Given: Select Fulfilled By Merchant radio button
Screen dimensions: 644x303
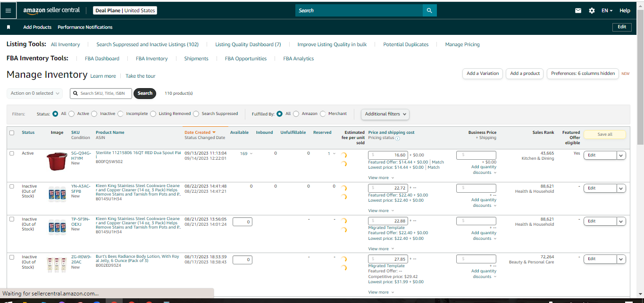Looking at the screenshot, I should pyautogui.click(x=323, y=114).
